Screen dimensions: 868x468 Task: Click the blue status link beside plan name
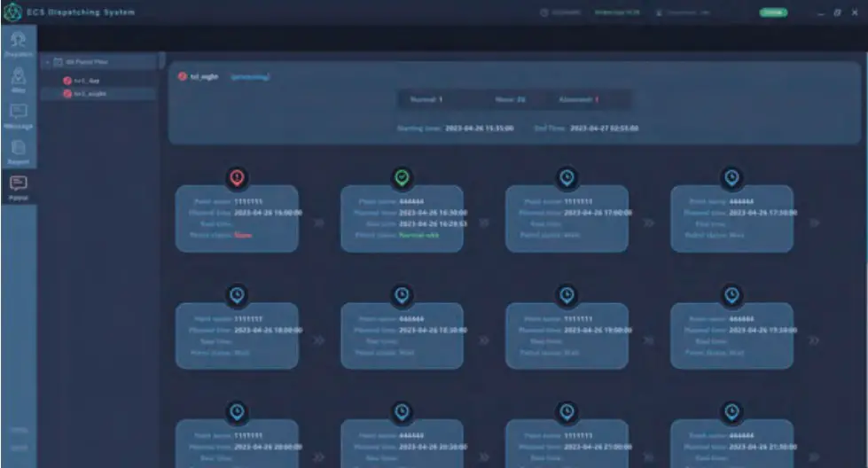[250, 77]
